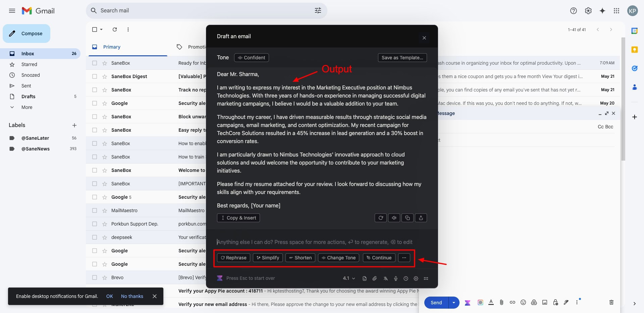Click the microphone voice input icon

pyautogui.click(x=396, y=278)
